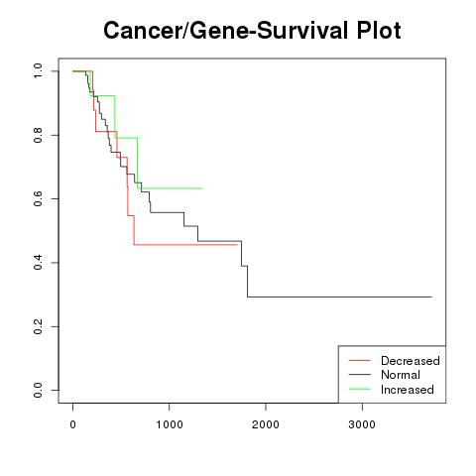
Task: Select the Normal legend label
Action: tap(401, 375)
